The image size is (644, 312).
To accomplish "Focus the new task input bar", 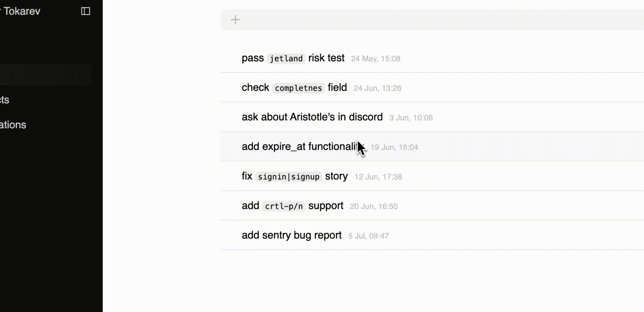I will coord(432,20).
